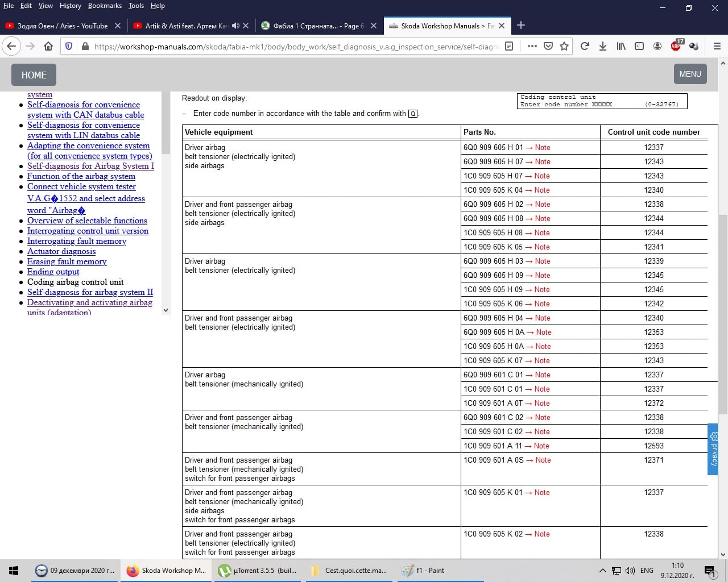Image resolution: width=728 pixels, height=582 pixels.
Task: Close the Фабиа 1 Страницата tab
Action: click(374, 26)
